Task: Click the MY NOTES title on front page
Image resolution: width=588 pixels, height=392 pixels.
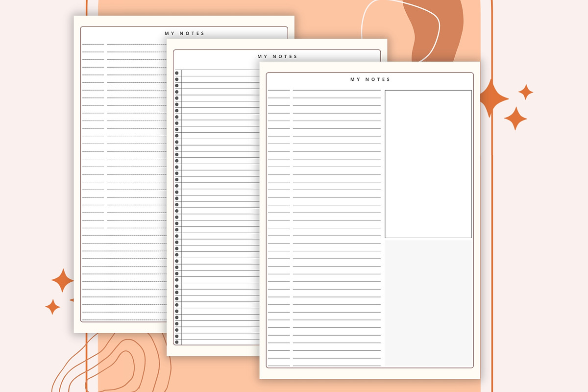Action: pos(370,79)
